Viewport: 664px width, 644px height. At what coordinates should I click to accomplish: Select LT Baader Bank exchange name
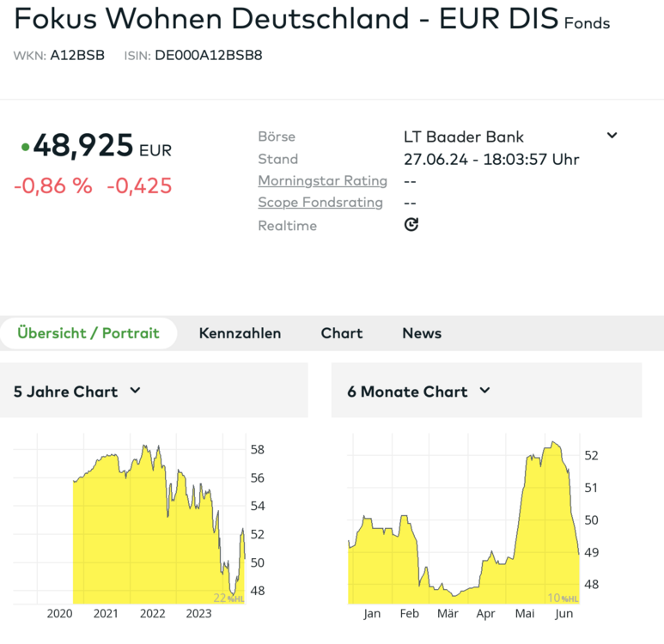(x=464, y=137)
